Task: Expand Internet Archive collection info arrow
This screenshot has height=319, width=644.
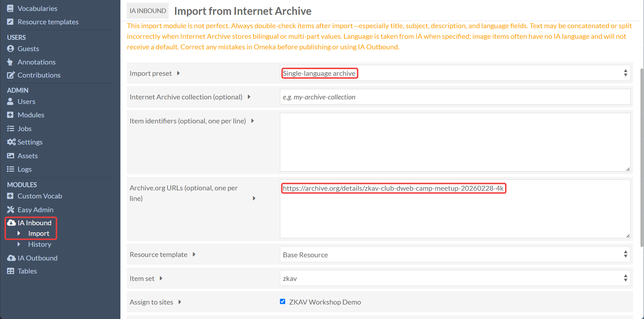Action: (x=249, y=97)
